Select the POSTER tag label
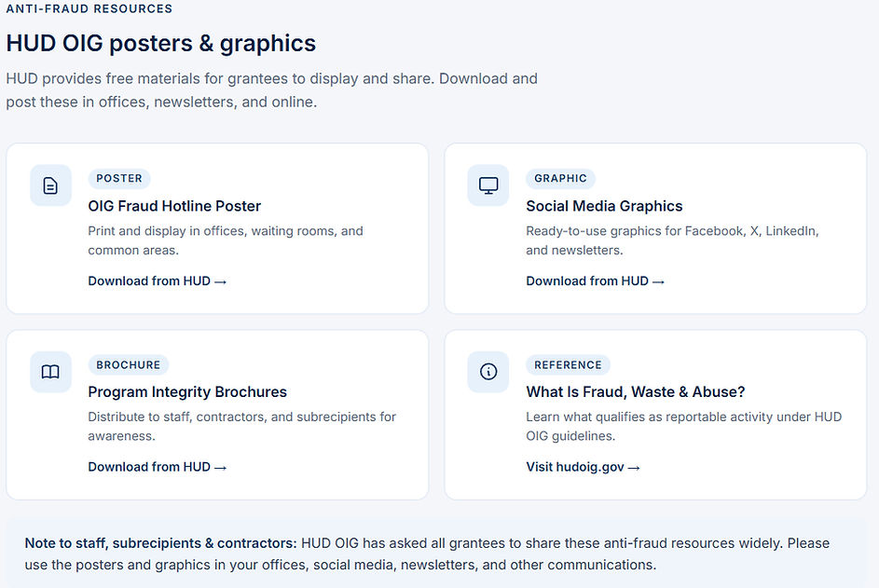 coord(118,178)
